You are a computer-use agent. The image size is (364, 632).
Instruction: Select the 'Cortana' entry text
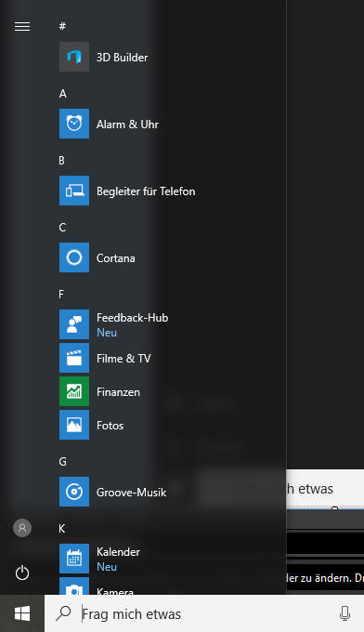[115, 258]
